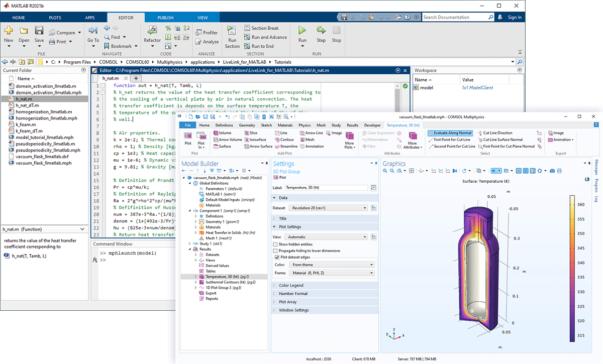Open COMSOL Results ribbon tab
603x364 pixels.
coord(352,125)
